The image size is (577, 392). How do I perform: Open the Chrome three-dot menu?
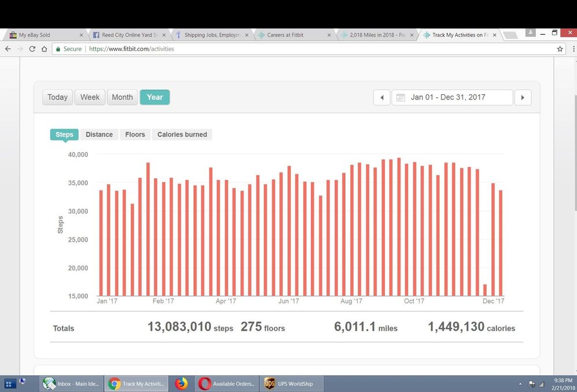coord(574,49)
